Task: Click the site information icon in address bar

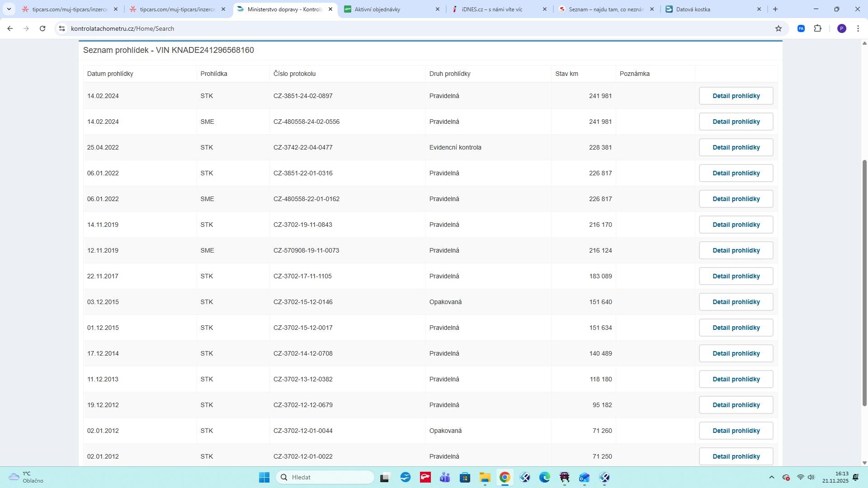Action: [x=62, y=28]
